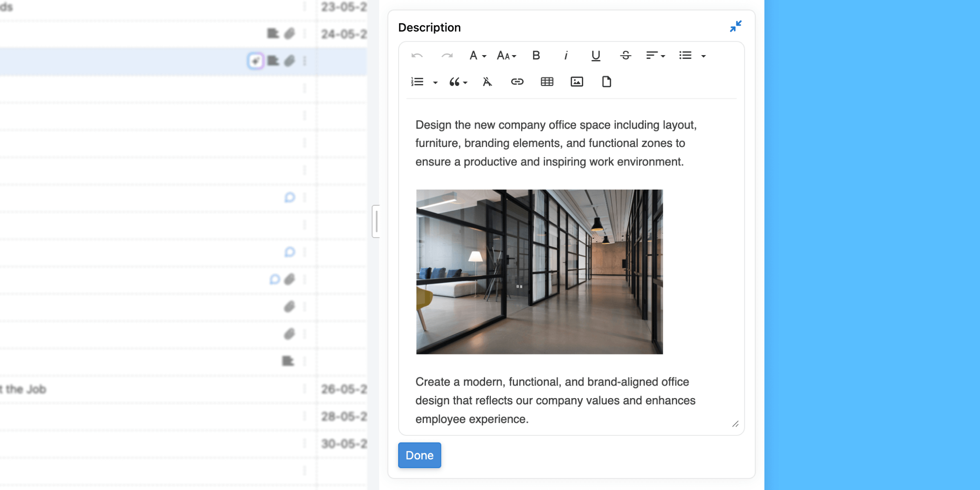Collapse the Description panel
This screenshot has height=490, width=980.
(x=735, y=27)
